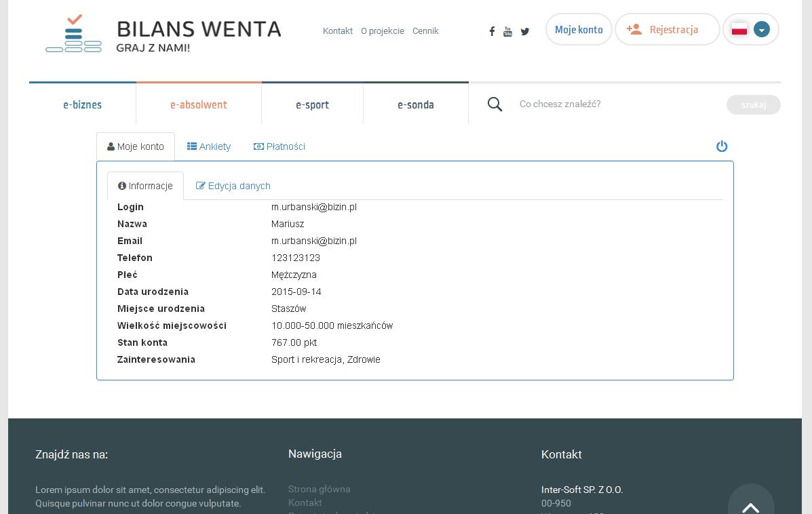
Task: Click the magnifying glass search icon
Action: coord(495,104)
